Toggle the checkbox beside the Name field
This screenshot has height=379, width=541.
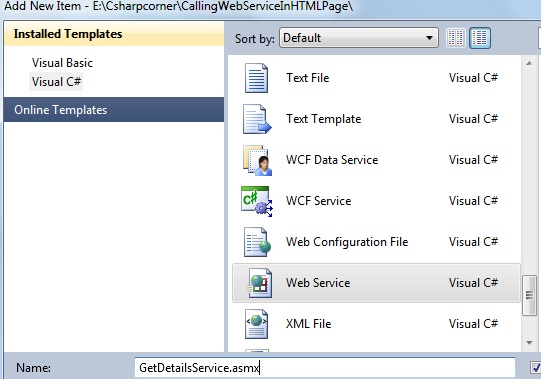(x=535, y=368)
